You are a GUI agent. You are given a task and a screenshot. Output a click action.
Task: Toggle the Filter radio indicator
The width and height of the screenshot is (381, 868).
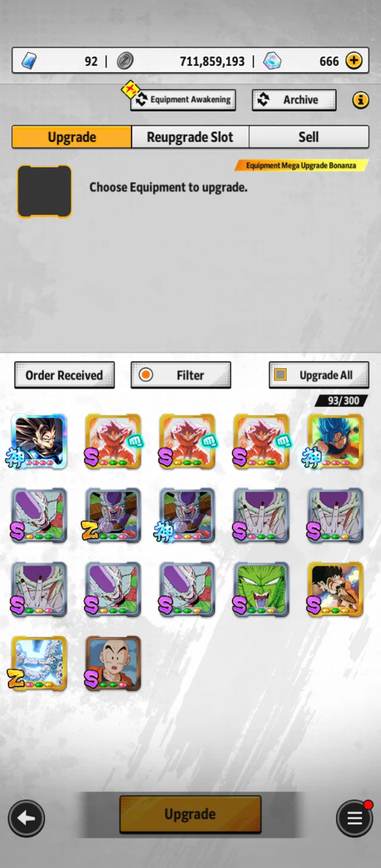[146, 375]
